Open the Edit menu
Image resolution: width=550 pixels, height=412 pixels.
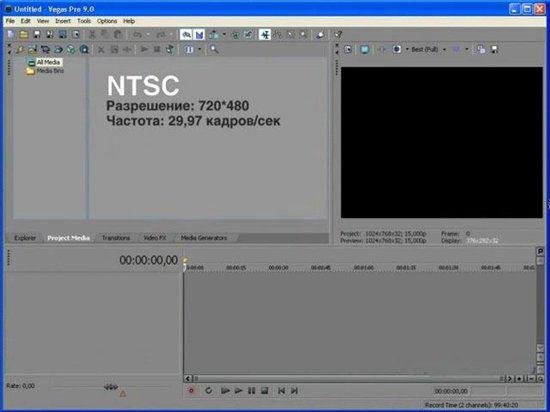(25, 21)
